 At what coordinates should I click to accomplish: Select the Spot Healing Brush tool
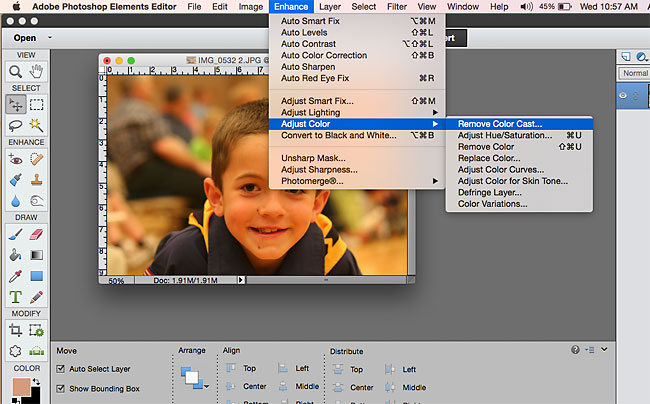(36, 159)
